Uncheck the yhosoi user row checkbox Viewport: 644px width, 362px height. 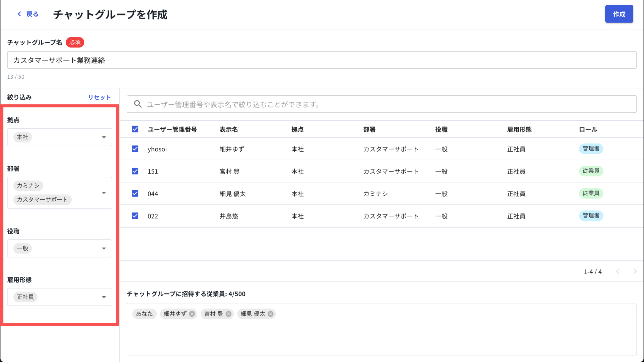135,149
